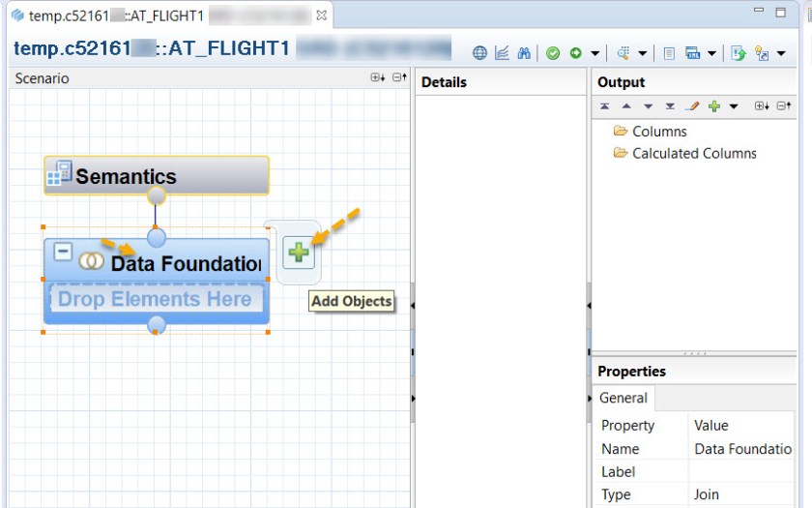Viewport: 812px width, 508px height.
Task: Click the Type property row label
Action: click(x=616, y=494)
